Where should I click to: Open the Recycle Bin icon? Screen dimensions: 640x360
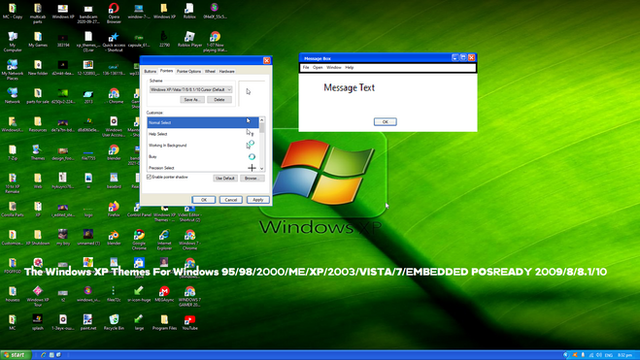click(114, 322)
